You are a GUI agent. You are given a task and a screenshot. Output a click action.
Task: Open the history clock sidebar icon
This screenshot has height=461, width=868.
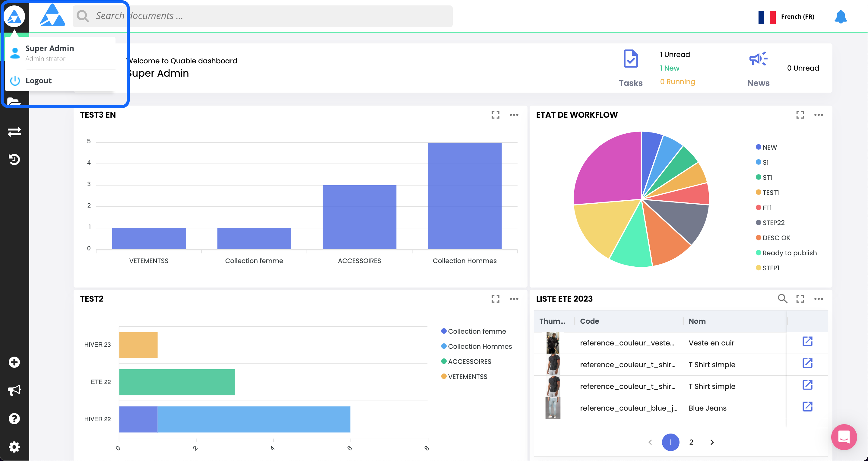tap(14, 159)
